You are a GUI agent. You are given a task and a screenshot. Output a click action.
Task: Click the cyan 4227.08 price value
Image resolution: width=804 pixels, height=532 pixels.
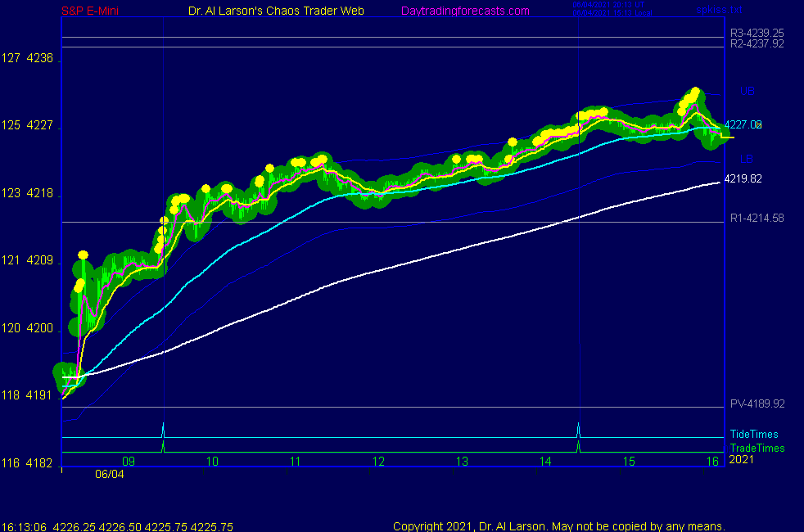(743, 124)
